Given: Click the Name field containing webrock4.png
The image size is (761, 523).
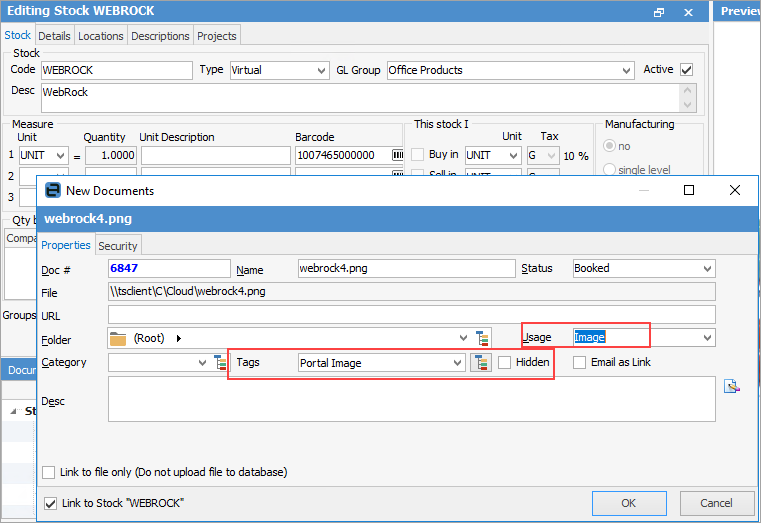Looking at the screenshot, I should (405, 269).
